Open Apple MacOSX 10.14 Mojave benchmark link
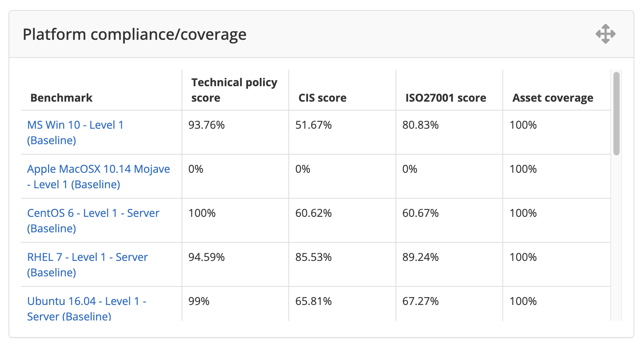Viewport: 644px width, 344px height. pyautogui.click(x=98, y=169)
